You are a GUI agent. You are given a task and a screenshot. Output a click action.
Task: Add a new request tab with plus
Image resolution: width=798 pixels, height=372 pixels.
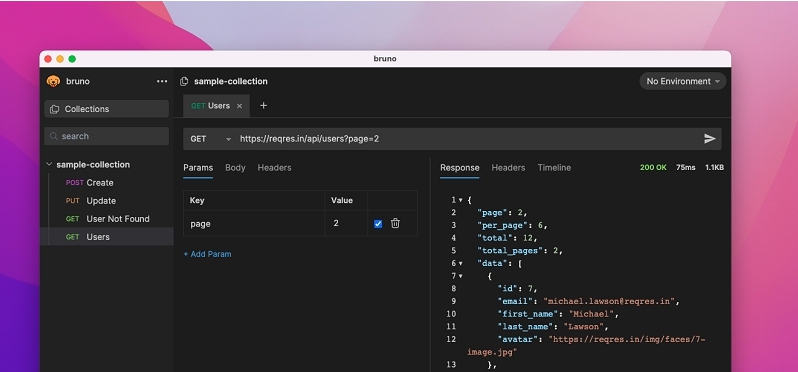click(263, 105)
